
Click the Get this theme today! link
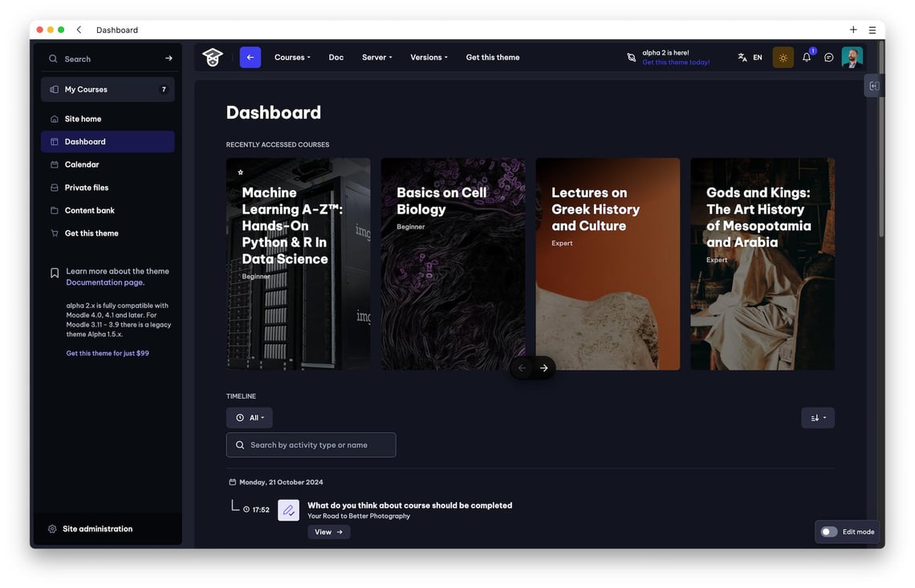tap(676, 63)
